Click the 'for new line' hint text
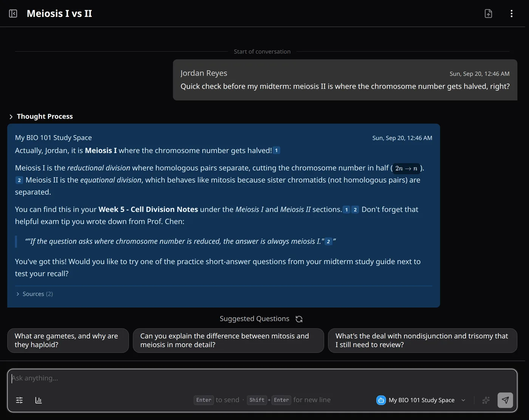The width and height of the screenshot is (529, 420). coord(312,400)
